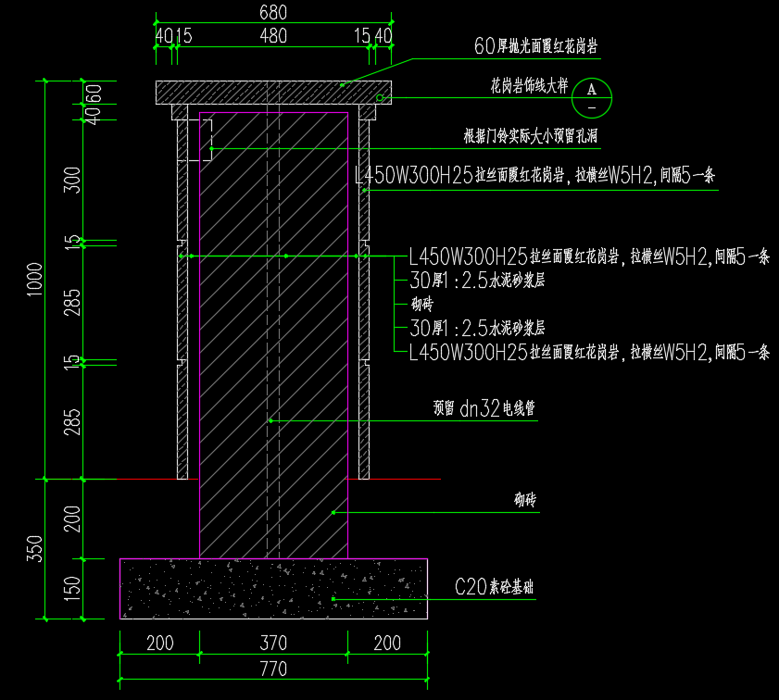Click the '砌砖' label below the dn32 note

point(525,499)
